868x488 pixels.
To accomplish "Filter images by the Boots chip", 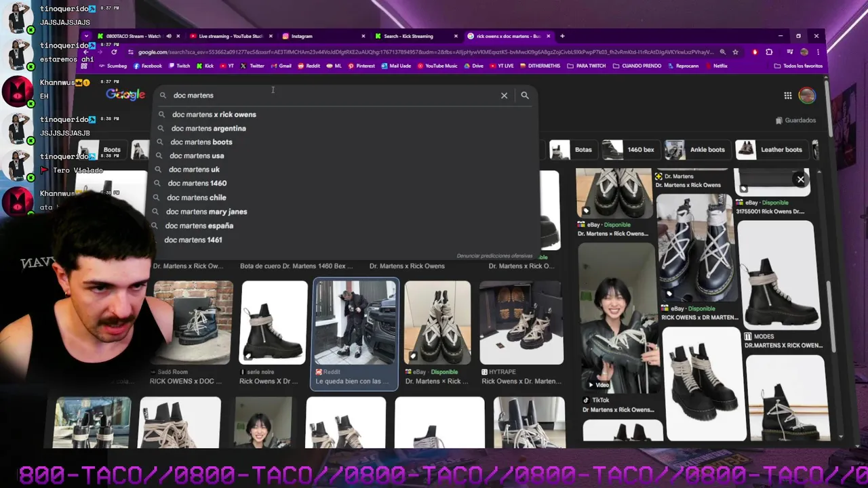I will tap(102, 150).
